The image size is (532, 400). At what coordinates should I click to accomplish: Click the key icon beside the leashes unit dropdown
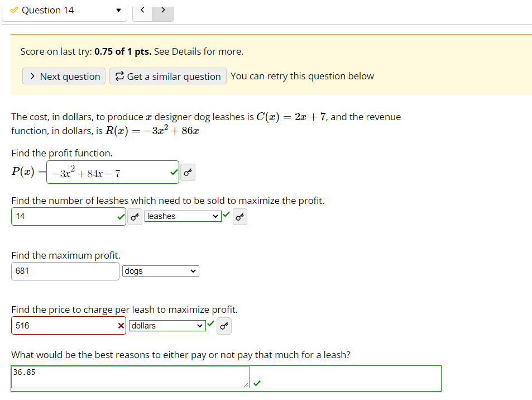239,217
